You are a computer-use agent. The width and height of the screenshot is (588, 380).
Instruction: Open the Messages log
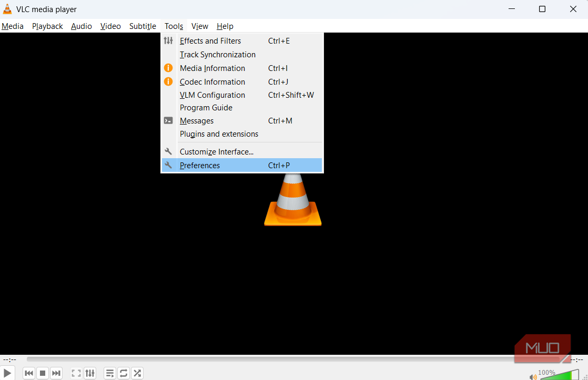(242, 121)
